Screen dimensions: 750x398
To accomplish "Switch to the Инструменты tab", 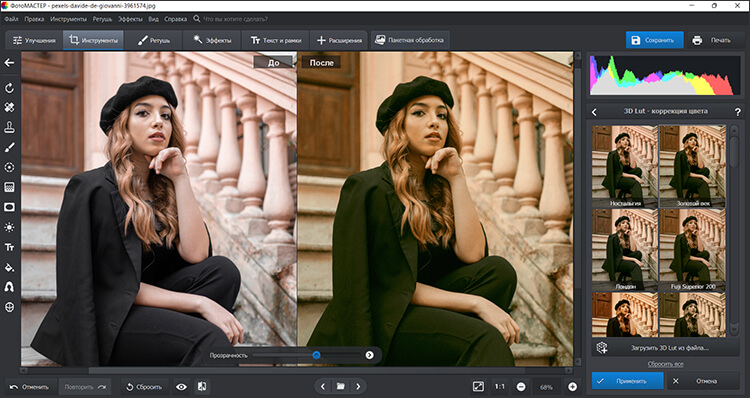I will (x=93, y=41).
